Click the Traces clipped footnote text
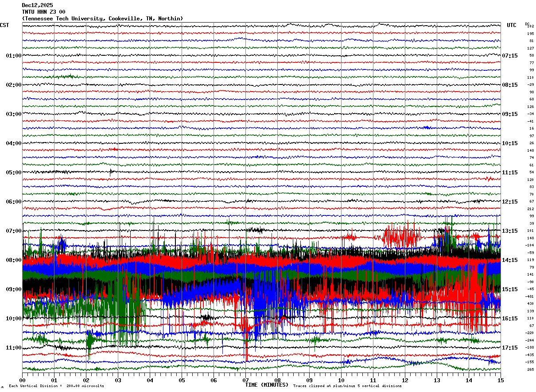Screen dimensions: 536x392 [347, 386]
